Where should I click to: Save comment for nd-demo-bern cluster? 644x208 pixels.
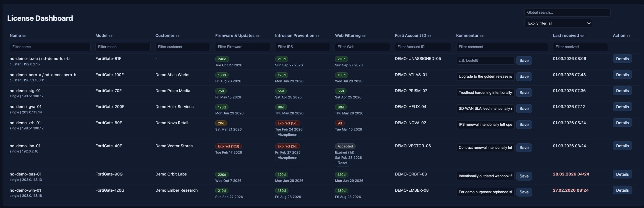(x=524, y=76)
